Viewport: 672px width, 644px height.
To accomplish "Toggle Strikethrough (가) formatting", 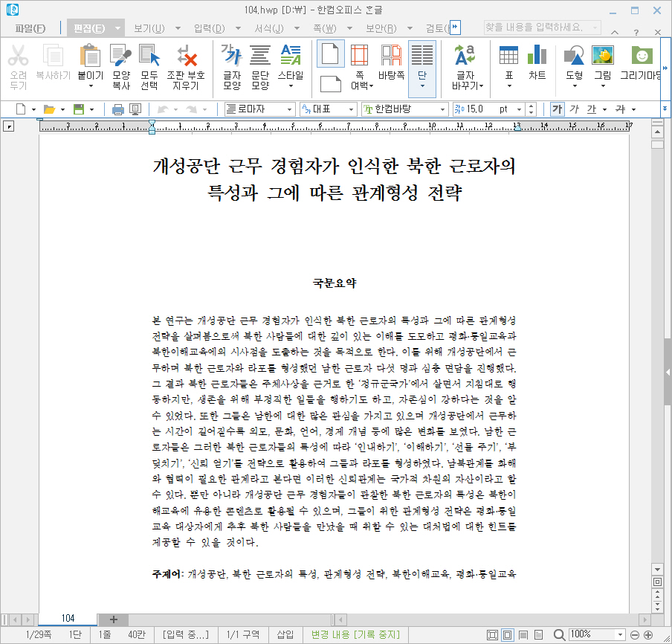I will [x=620, y=109].
